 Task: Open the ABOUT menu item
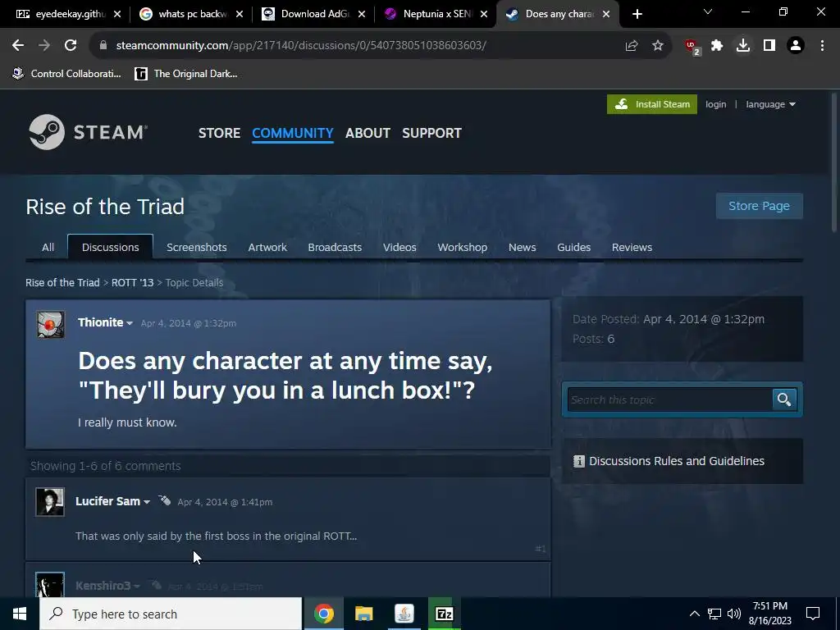click(x=367, y=133)
